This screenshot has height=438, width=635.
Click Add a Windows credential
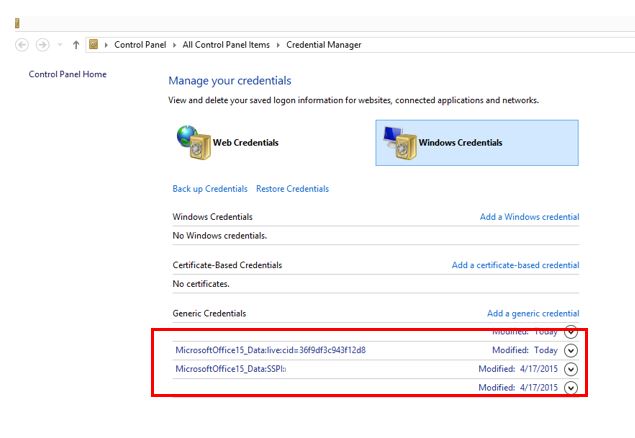coord(529,217)
